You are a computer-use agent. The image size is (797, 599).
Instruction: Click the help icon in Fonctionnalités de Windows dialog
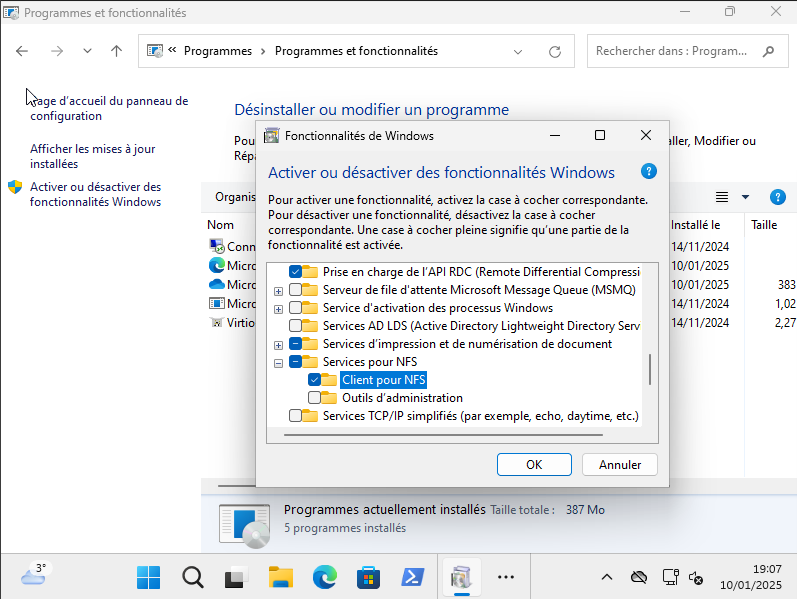[649, 171]
